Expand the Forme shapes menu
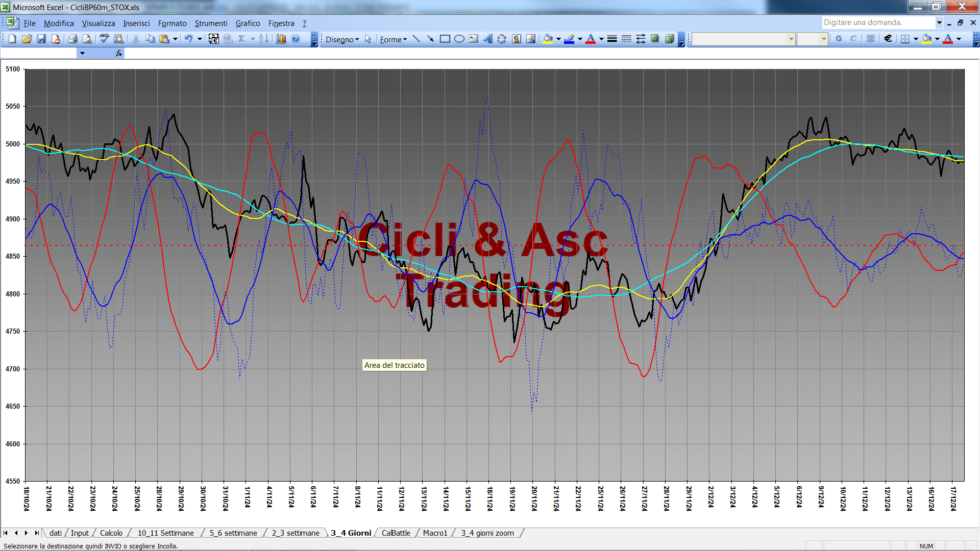This screenshot has width=980, height=551. (393, 39)
